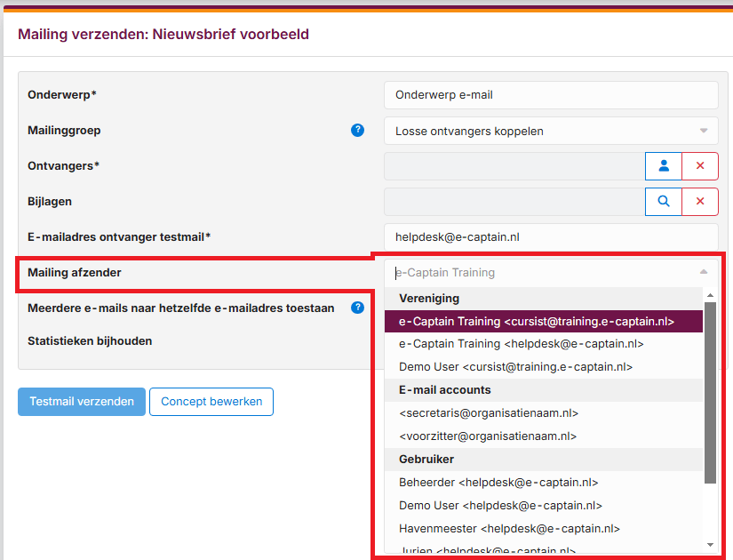
Task: Pick voorzitter@organisatienaam.nl as sender
Action: coord(543,436)
